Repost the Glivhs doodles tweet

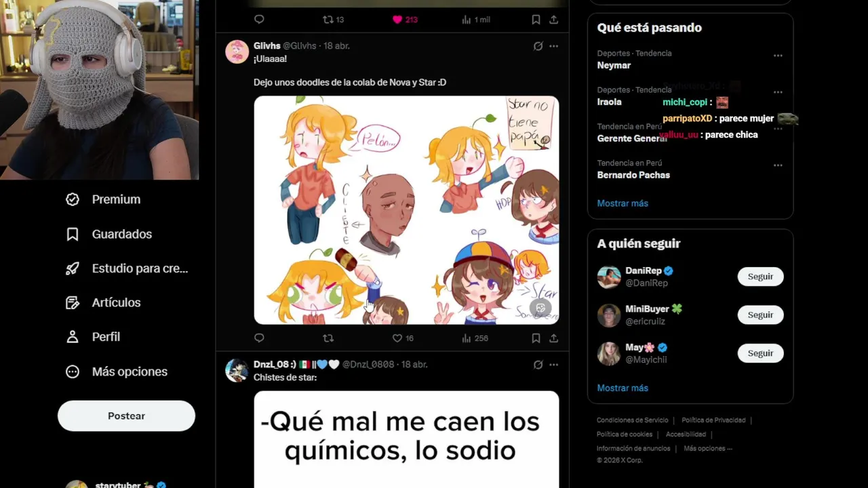point(328,338)
